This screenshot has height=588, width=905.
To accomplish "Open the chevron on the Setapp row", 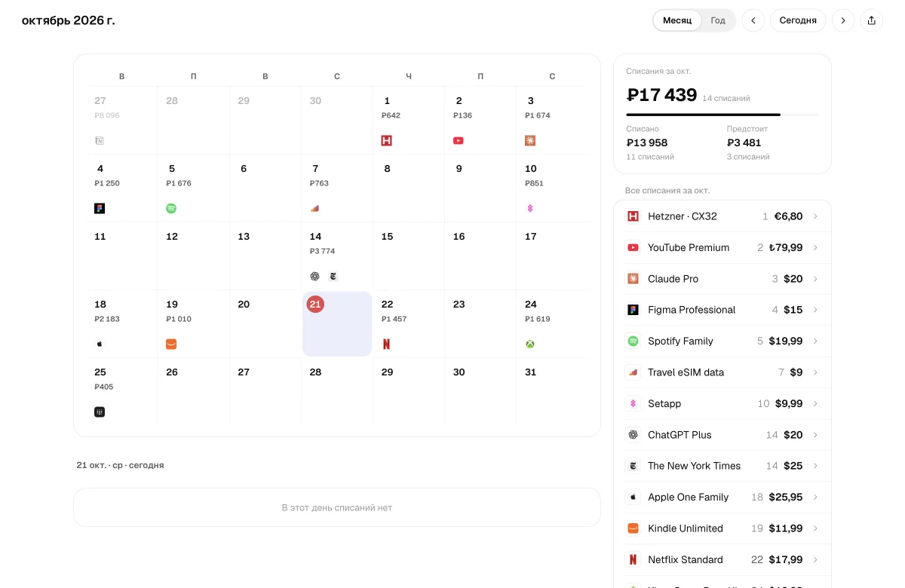I will 815,403.
